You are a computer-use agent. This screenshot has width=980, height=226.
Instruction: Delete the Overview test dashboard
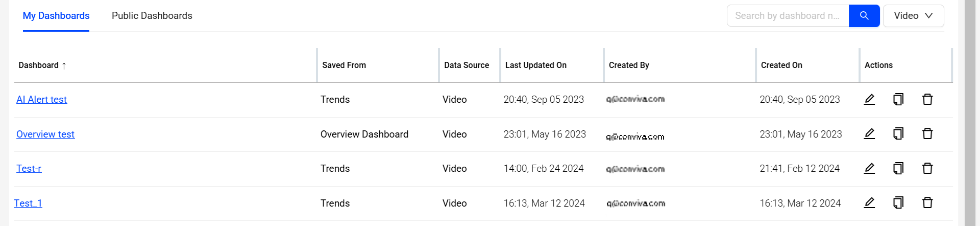(x=927, y=134)
